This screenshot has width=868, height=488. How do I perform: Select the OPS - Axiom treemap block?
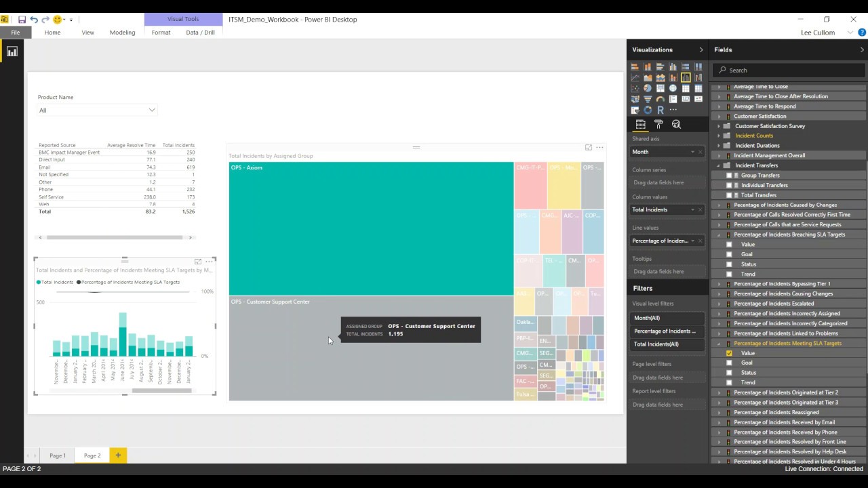[371, 228]
